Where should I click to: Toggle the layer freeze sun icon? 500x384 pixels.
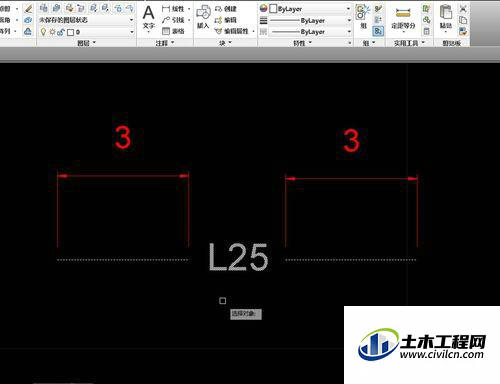click(x=52, y=32)
